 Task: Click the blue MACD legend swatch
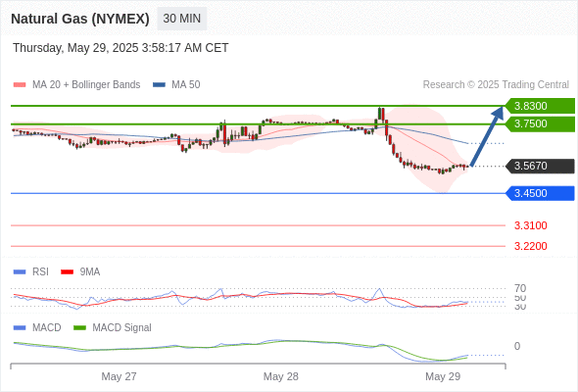(20, 328)
